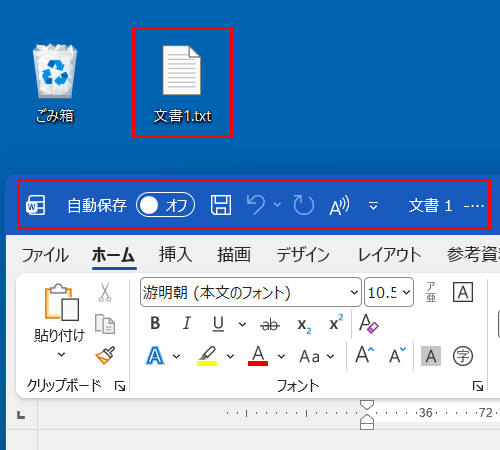This screenshot has height=450, width=500.
Task: Click the Undo arrow icon
Action: click(256, 205)
